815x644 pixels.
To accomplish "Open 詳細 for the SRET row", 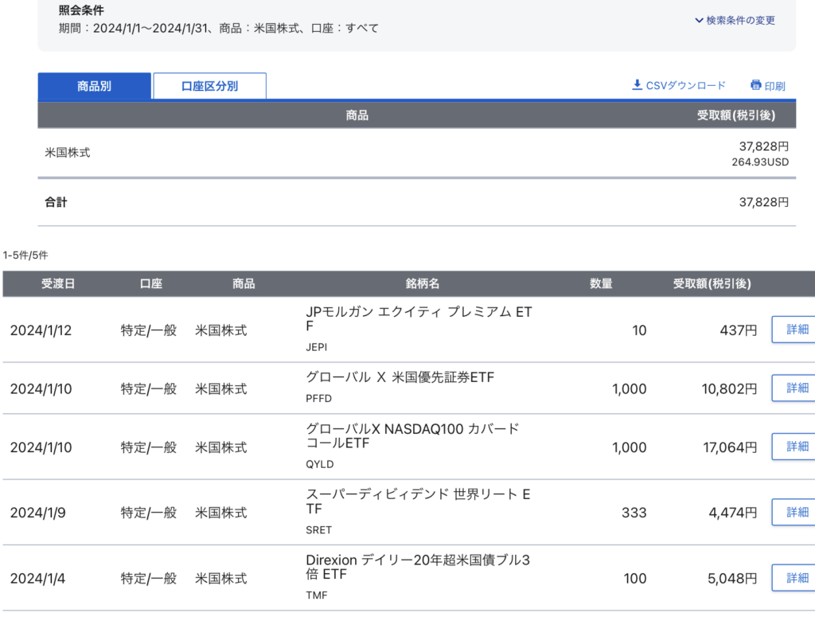I will point(794,513).
